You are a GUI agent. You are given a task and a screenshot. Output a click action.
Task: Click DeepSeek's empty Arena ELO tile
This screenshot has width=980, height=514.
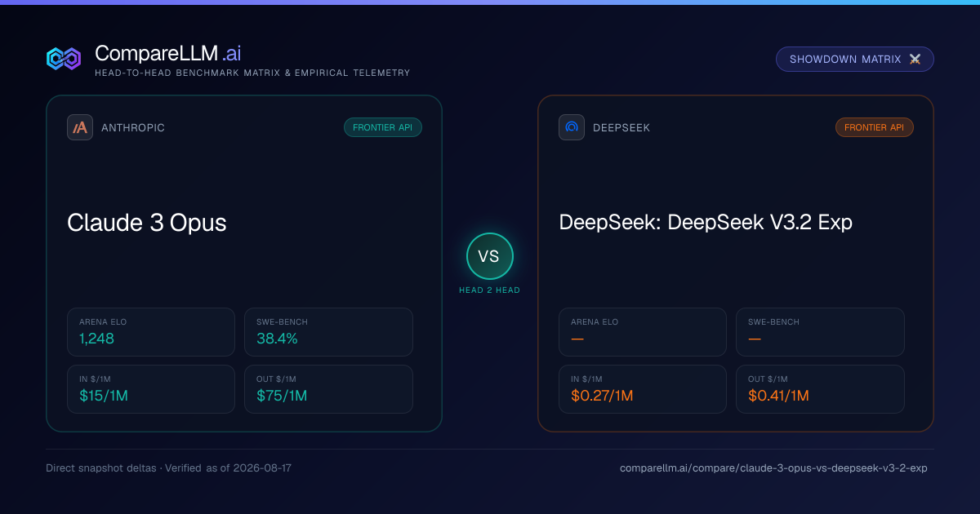coord(643,332)
